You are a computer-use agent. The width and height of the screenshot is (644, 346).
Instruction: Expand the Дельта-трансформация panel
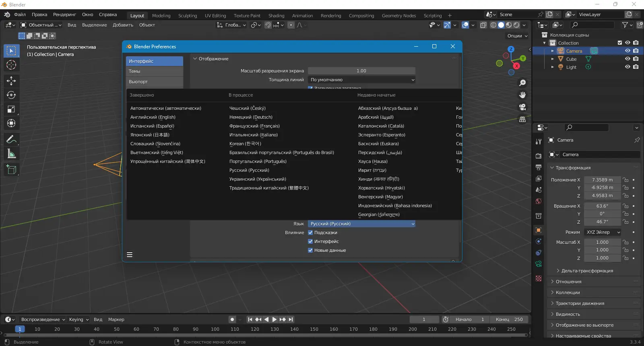click(587, 271)
